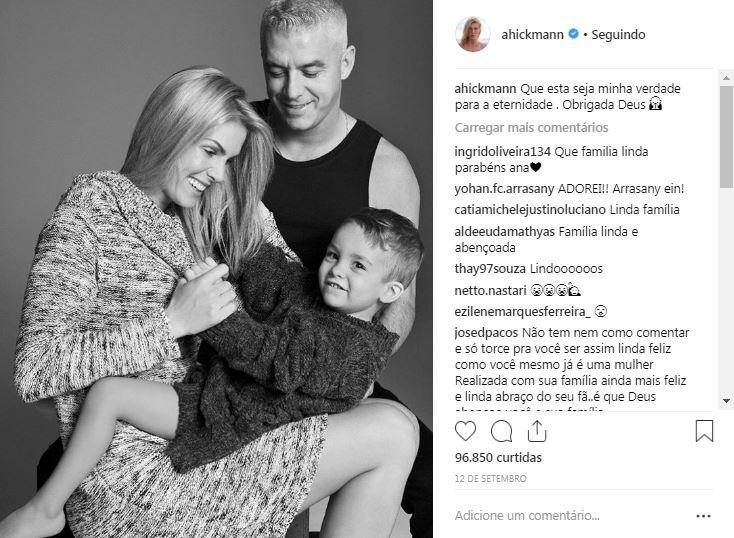The height and width of the screenshot is (538, 734).
Task: Share the post via the upload arrow icon
Action: [x=537, y=431]
